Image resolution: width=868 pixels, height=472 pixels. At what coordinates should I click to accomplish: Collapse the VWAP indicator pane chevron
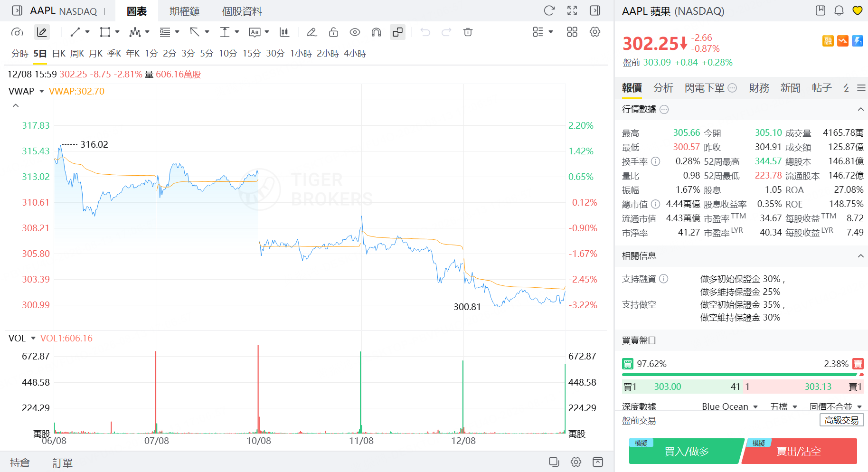coord(16,105)
